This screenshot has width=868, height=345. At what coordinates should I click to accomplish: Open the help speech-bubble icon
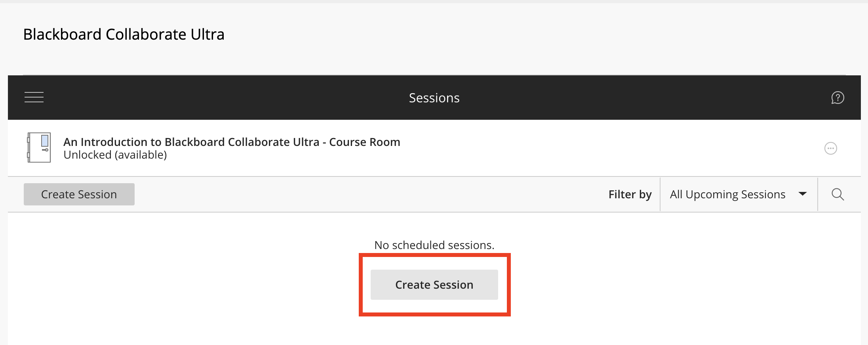[x=838, y=98]
